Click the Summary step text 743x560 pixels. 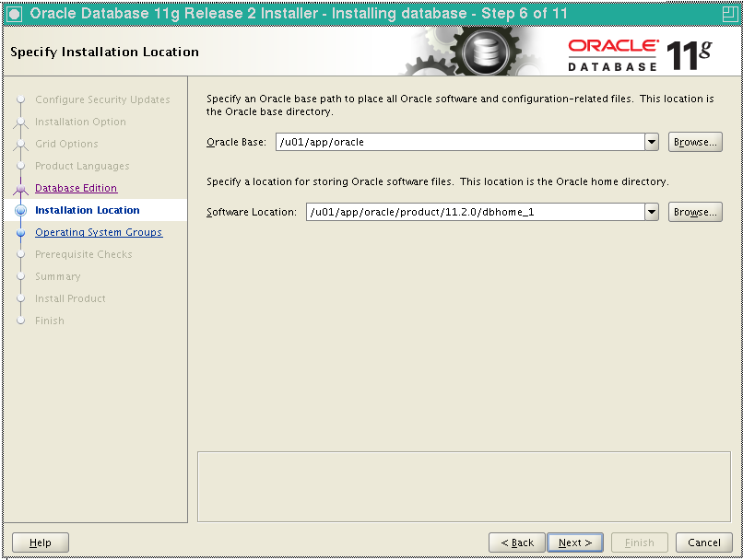tap(58, 276)
